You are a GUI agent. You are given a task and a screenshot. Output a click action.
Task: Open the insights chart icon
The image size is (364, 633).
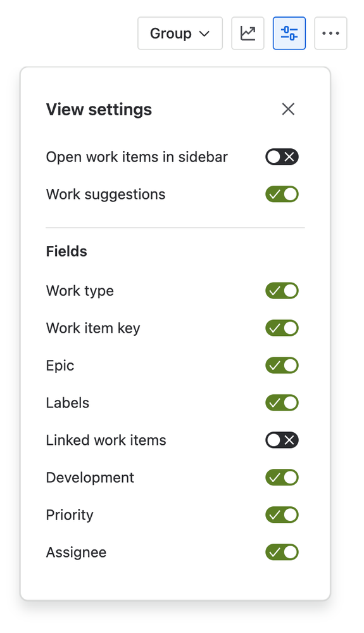pos(248,33)
